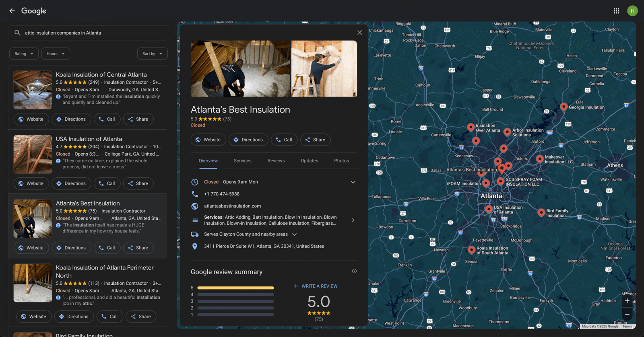Click the services list icon

tap(195, 220)
